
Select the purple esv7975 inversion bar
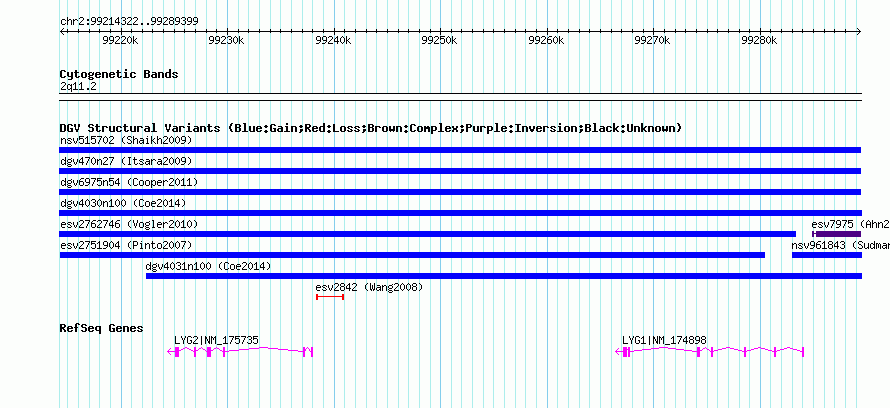pos(837,234)
